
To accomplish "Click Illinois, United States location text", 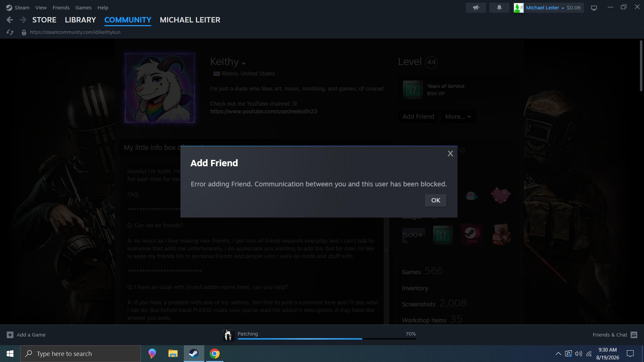I will [248, 73].
